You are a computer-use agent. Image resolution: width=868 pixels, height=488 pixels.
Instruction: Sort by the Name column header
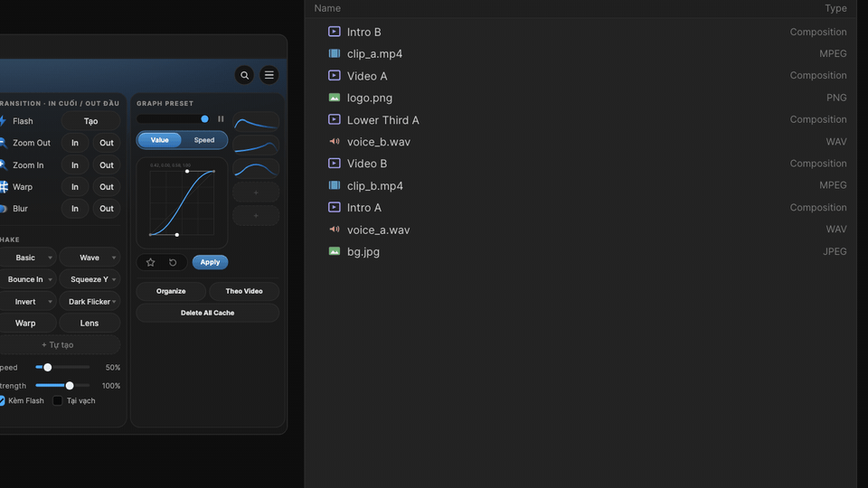click(327, 8)
